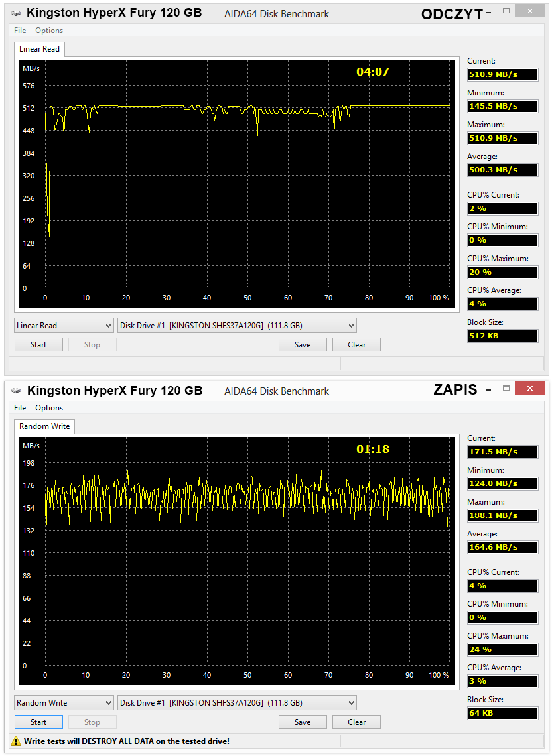The image size is (552, 756).
Task: Click the Block Size value 64 KB
Action: click(x=502, y=714)
